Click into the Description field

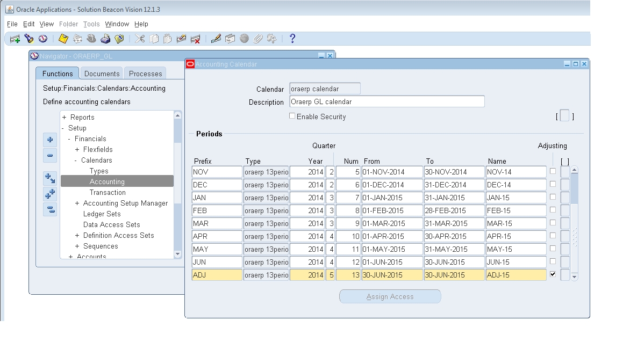(x=387, y=101)
